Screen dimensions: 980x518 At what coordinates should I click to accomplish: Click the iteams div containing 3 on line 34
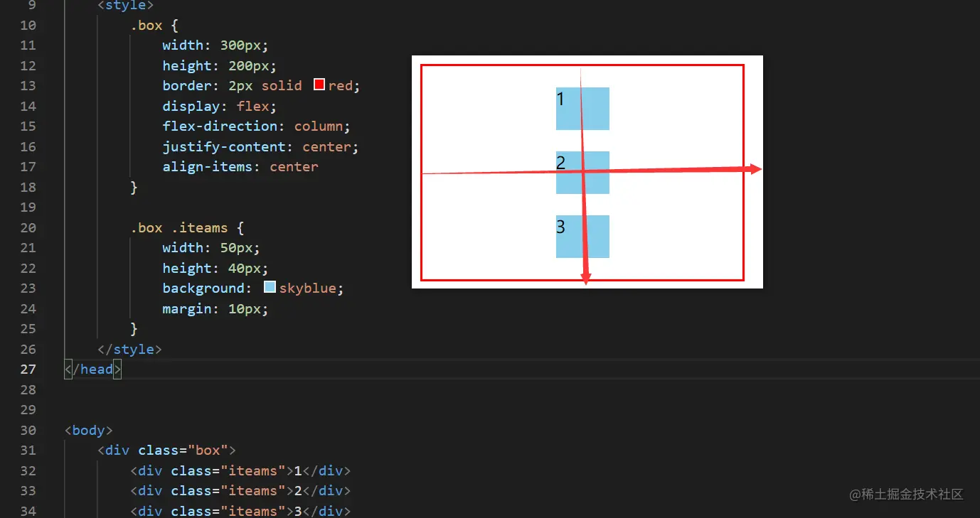240,511
